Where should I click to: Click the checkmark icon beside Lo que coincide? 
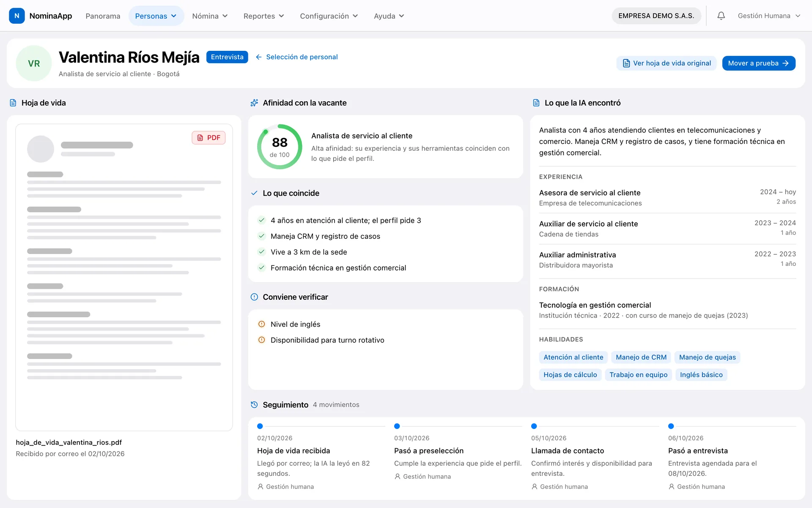click(254, 193)
